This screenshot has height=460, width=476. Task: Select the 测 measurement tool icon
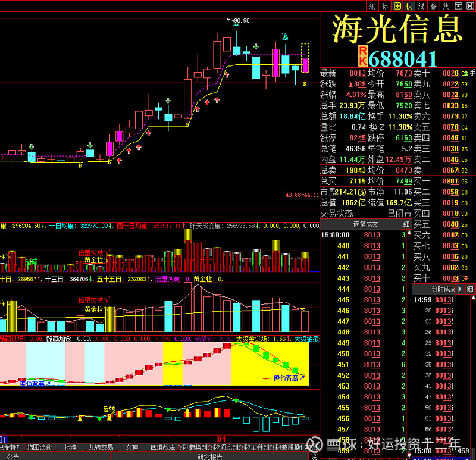pyautogui.click(x=371, y=6)
